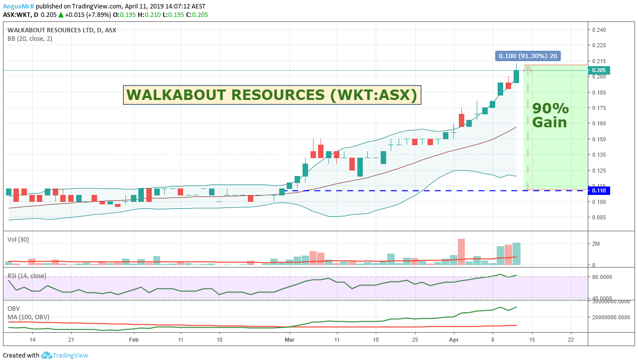Click the OBV indicator label
The width and height of the screenshot is (638, 364).
(x=14, y=308)
